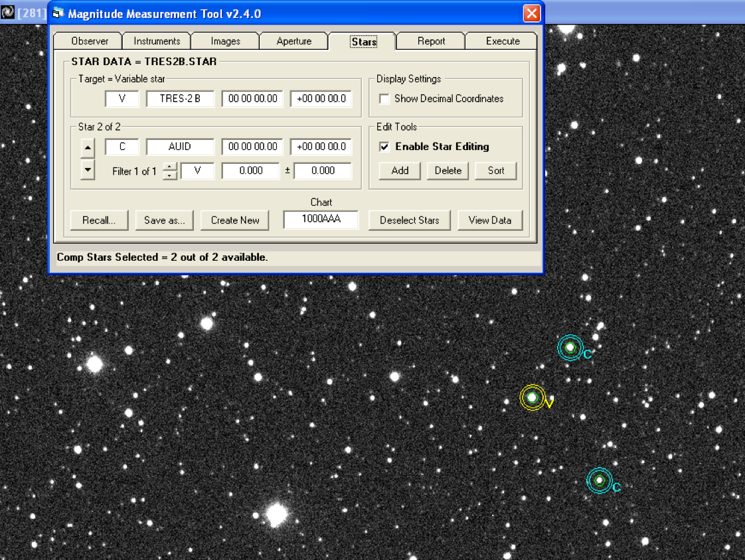This screenshot has height=560, width=745.
Task: Increase the Filter 1 of 1 spinner
Action: (x=169, y=167)
